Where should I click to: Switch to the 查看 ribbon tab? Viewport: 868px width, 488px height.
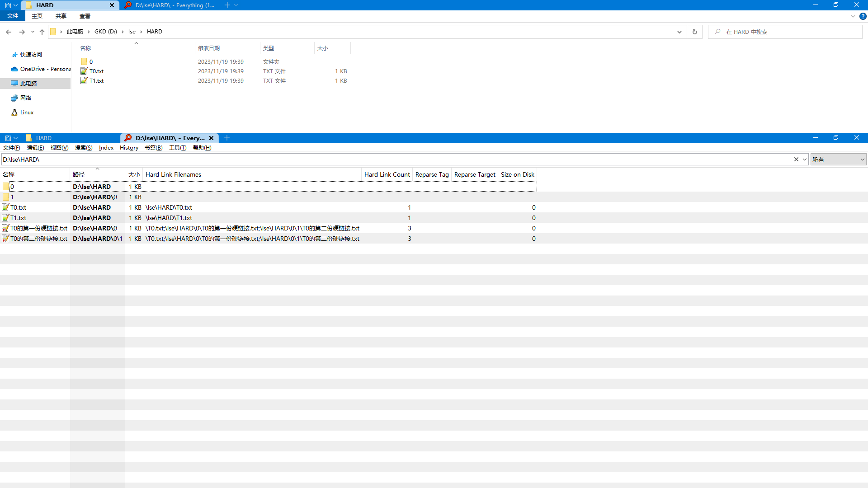[85, 16]
